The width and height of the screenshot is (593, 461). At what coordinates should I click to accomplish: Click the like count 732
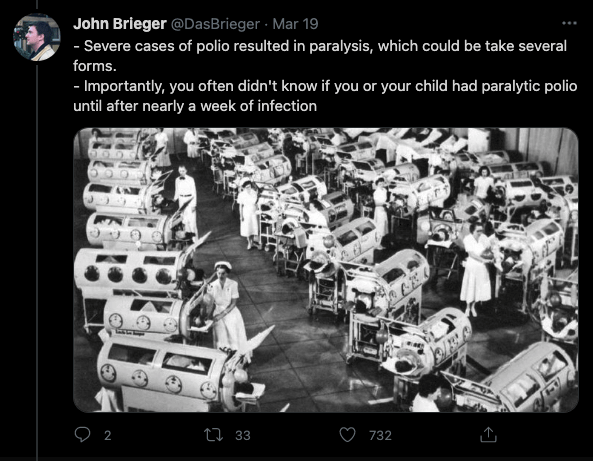[x=380, y=435]
